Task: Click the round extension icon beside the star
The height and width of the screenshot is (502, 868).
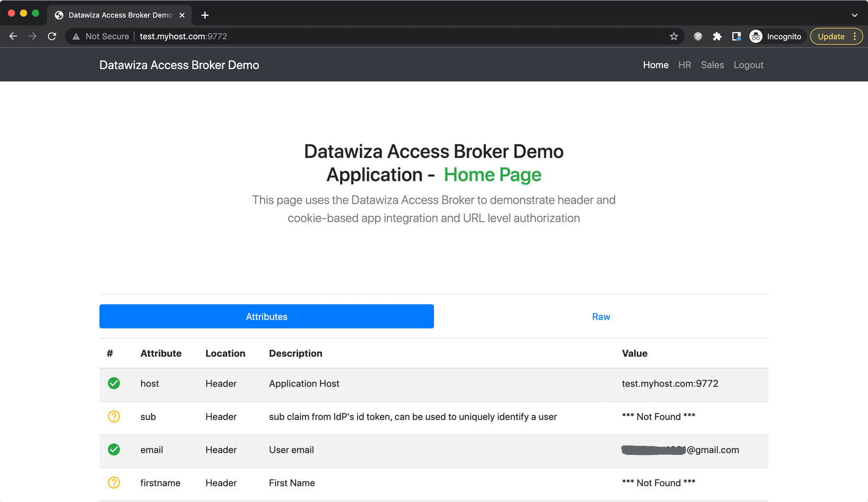Action: click(698, 36)
